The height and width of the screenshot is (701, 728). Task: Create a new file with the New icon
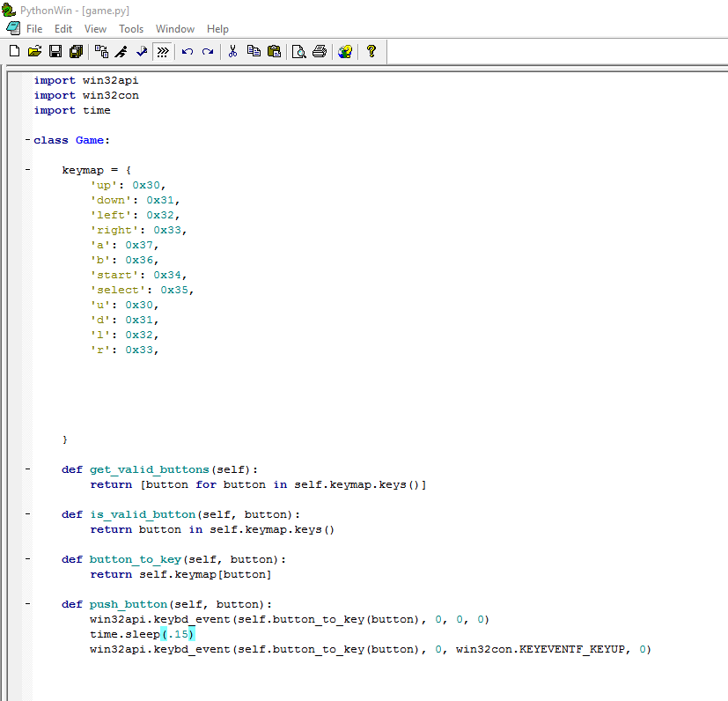point(14,51)
